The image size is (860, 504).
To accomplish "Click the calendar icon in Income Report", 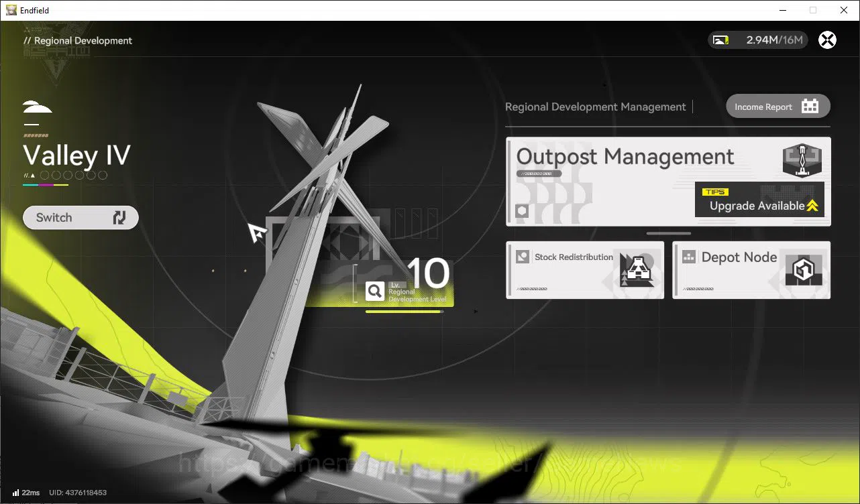I will pos(810,106).
